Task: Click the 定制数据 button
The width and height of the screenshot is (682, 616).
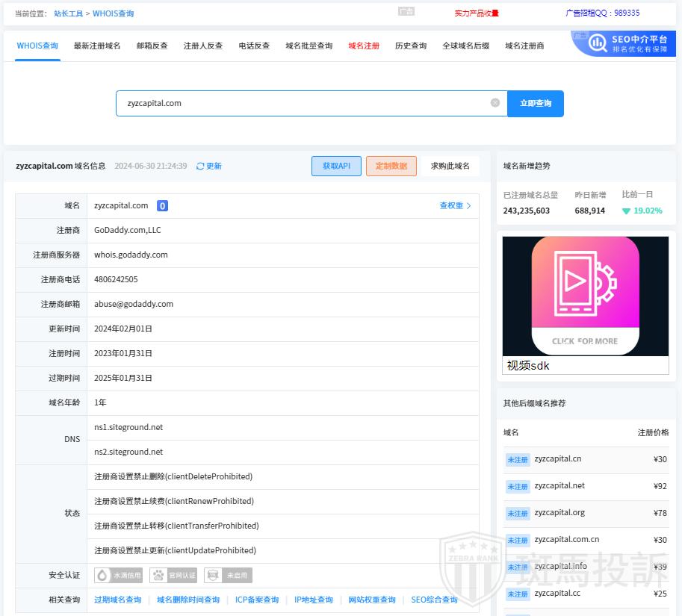Action: click(x=391, y=166)
